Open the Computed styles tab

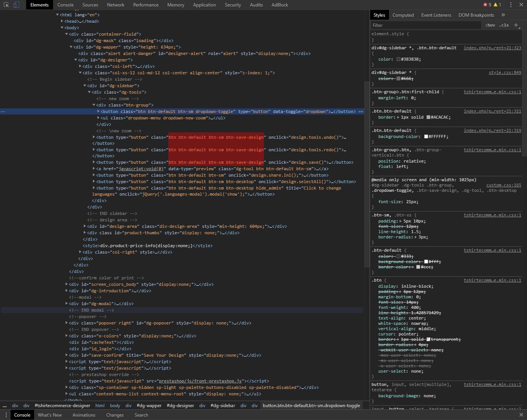[x=403, y=15]
